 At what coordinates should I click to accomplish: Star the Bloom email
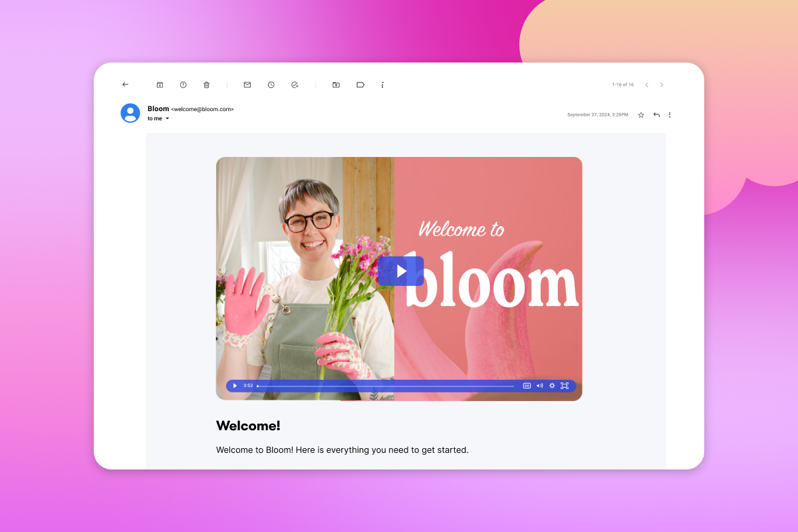pyautogui.click(x=640, y=114)
